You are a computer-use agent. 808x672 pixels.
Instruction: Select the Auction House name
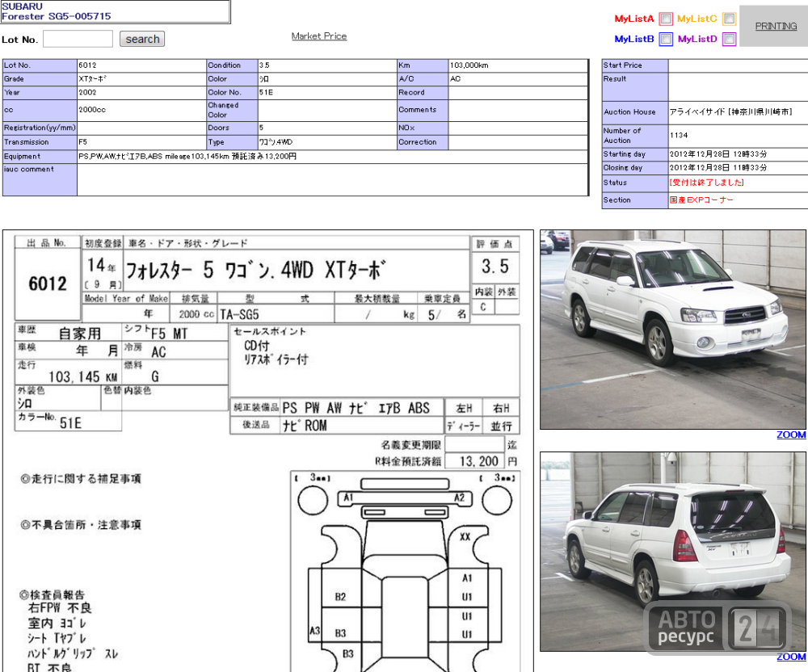[730, 111]
